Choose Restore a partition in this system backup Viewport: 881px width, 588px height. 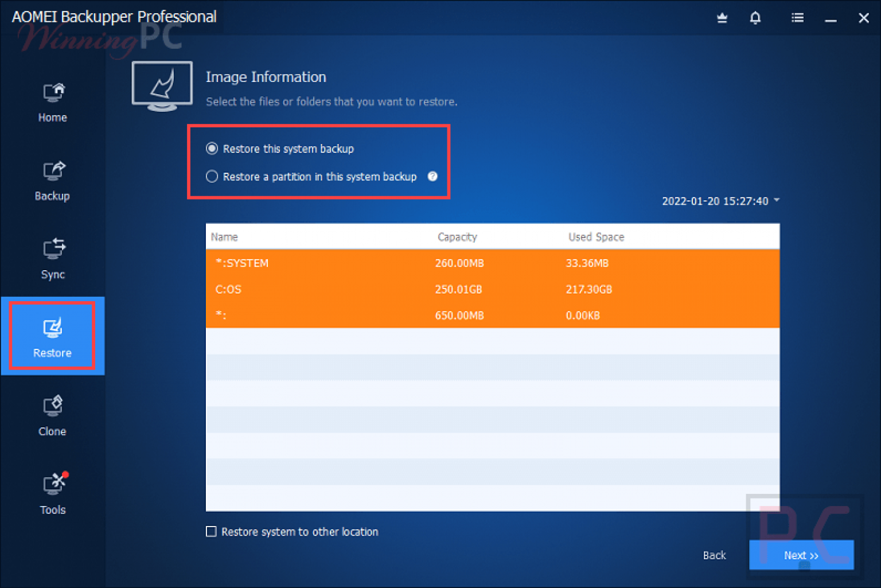pos(212,177)
